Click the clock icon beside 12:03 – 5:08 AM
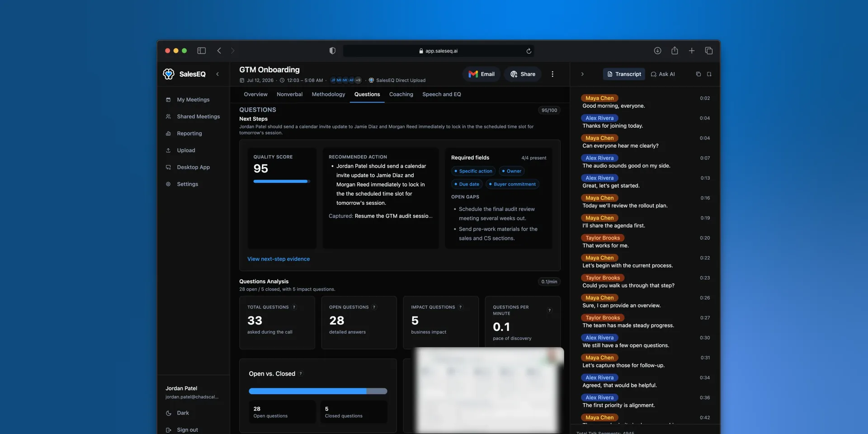The height and width of the screenshot is (434, 868). (282, 80)
